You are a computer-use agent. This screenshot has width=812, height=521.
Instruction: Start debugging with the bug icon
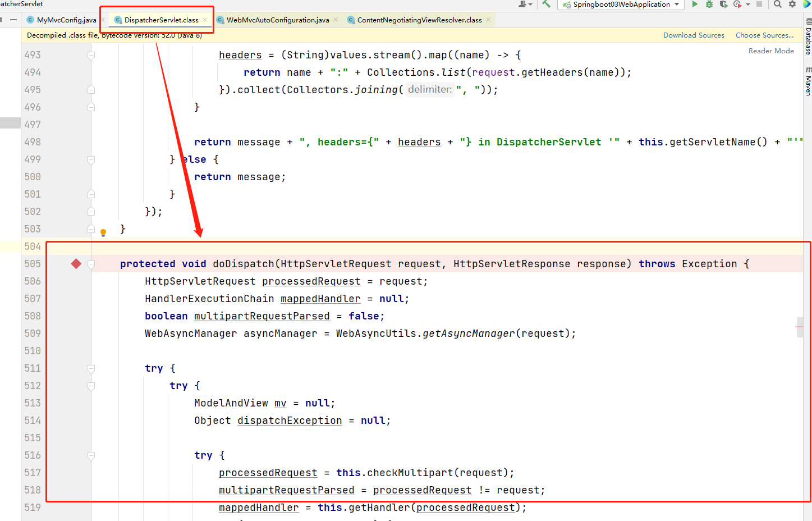coord(709,4)
